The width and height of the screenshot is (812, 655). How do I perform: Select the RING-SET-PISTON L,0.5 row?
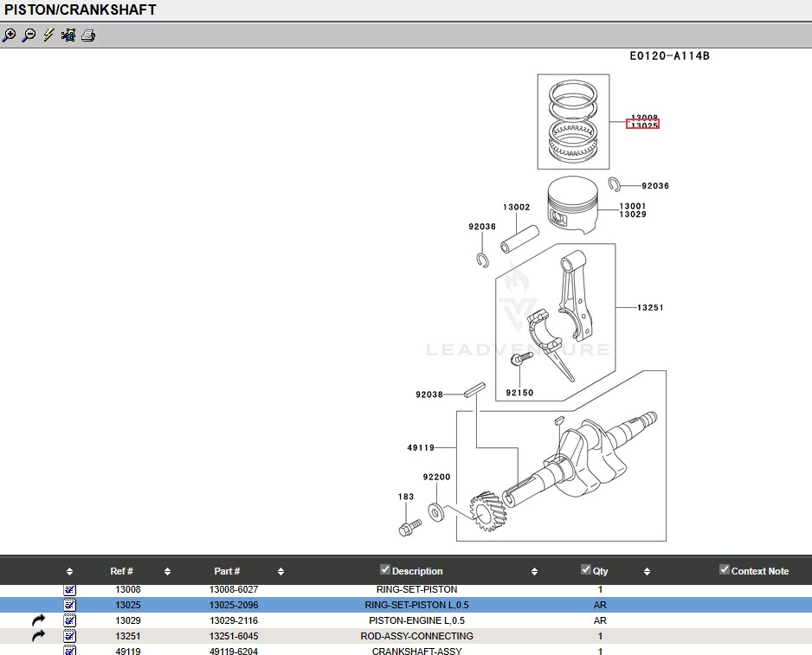pyautogui.click(x=416, y=606)
